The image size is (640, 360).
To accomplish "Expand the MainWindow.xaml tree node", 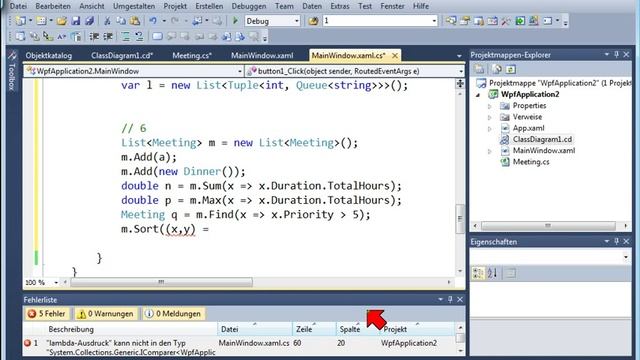I will click(490, 151).
